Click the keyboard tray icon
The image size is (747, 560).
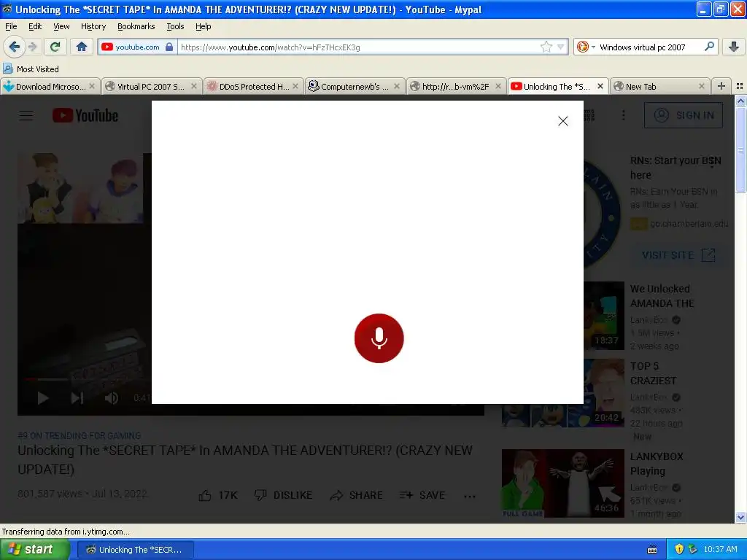click(x=652, y=550)
